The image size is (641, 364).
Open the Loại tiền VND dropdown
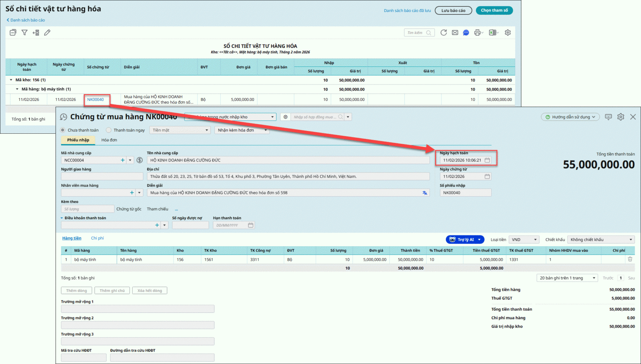[x=524, y=239]
